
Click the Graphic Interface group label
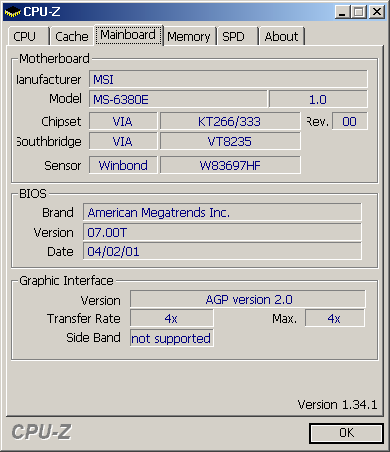[66, 281]
